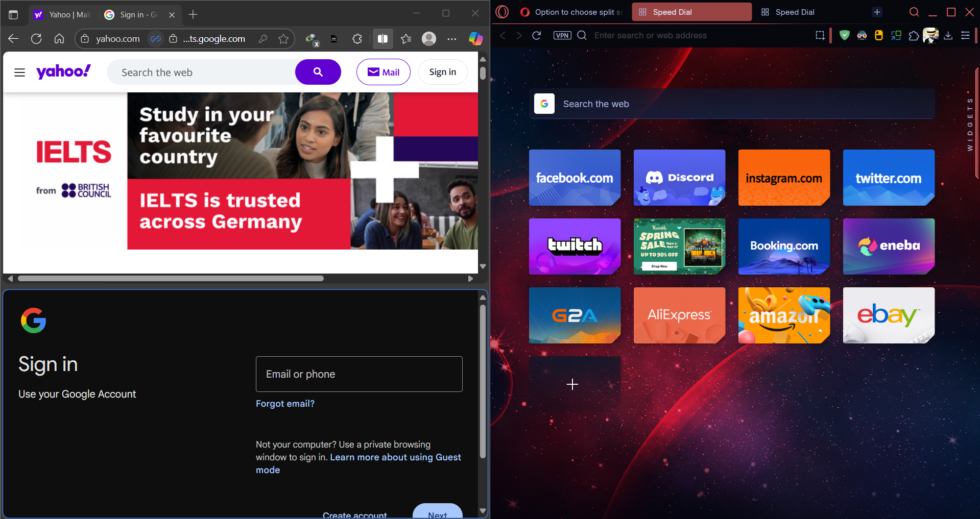Focus the Email or phone field
Viewport: 980px width, 519px height.
tap(359, 374)
